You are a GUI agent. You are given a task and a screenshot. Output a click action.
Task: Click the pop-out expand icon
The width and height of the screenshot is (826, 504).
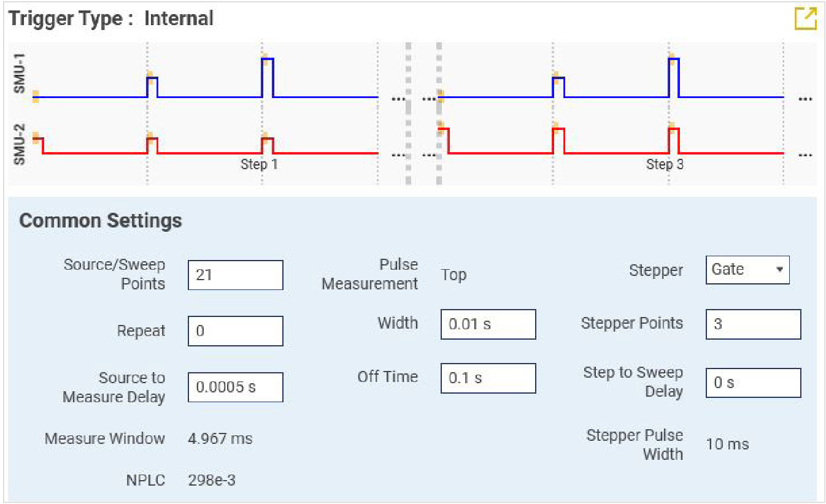[x=805, y=18]
